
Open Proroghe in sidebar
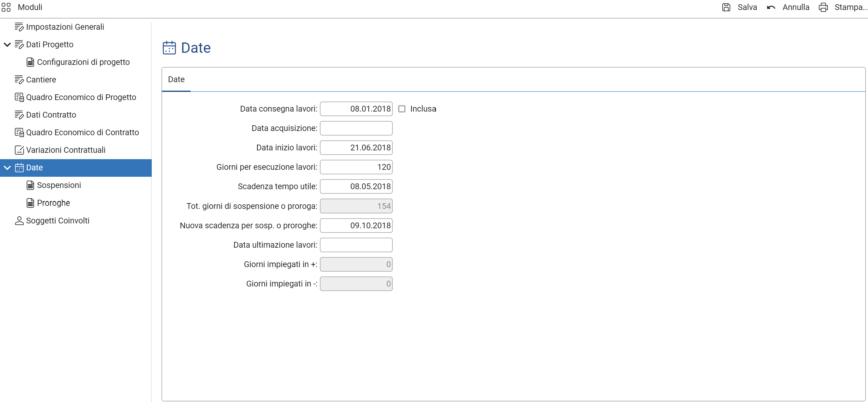pyautogui.click(x=53, y=203)
